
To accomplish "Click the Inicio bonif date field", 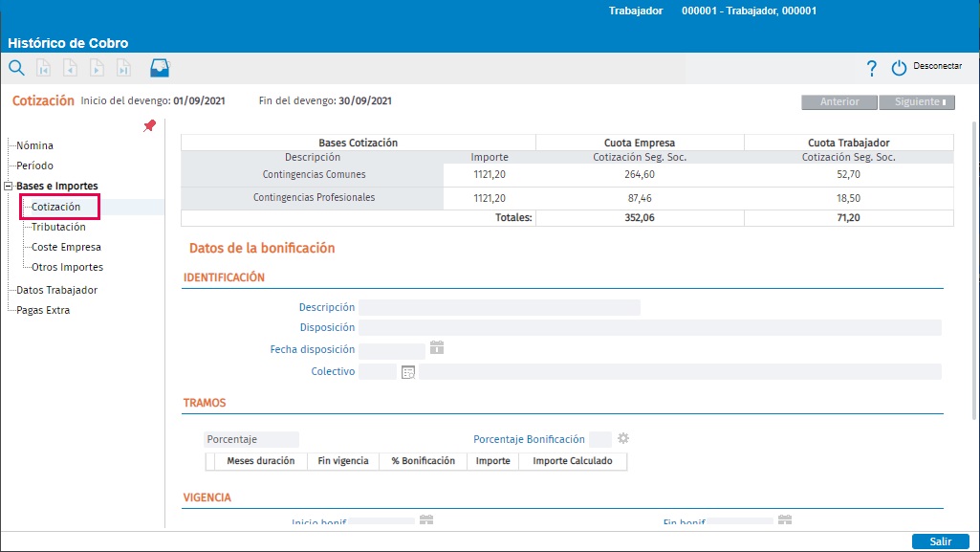I will (x=381, y=521).
